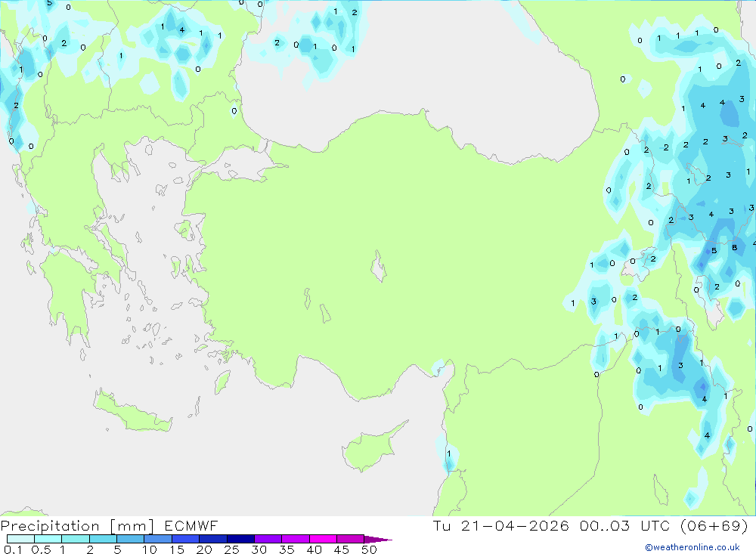
Task: Pick the 40–45 mm magenta legend swatch
Action: (x=323, y=539)
